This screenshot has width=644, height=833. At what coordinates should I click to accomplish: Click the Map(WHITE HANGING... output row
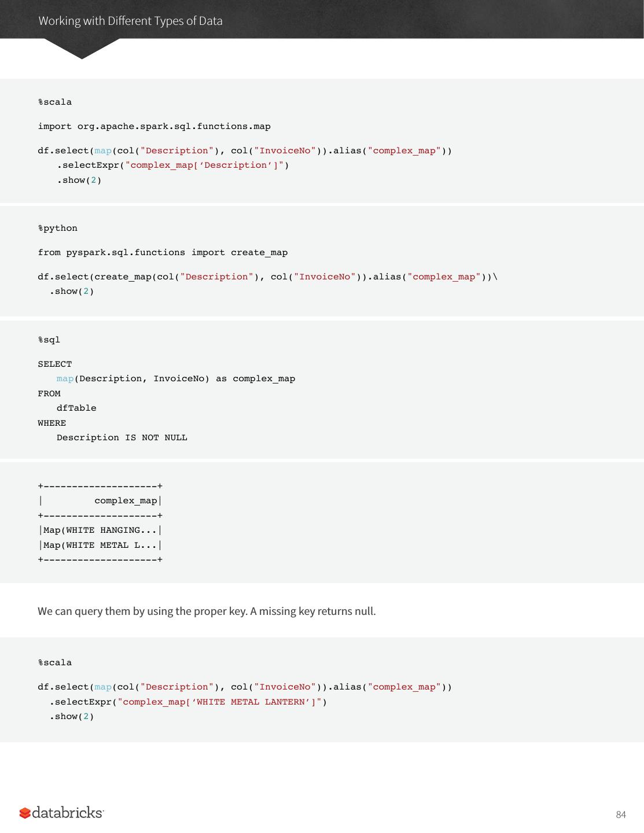coord(100,530)
